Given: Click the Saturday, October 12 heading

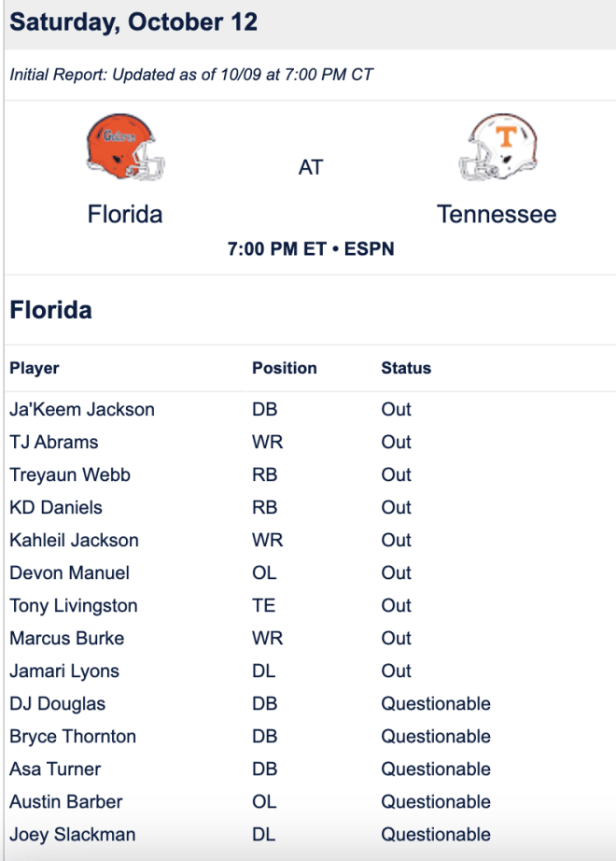Looking at the screenshot, I should pyautogui.click(x=133, y=22).
